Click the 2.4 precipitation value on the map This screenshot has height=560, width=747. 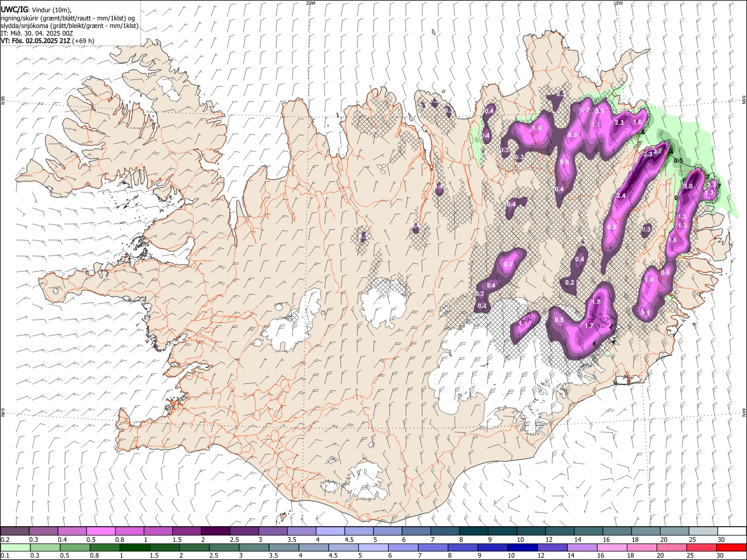(x=621, y=196)
